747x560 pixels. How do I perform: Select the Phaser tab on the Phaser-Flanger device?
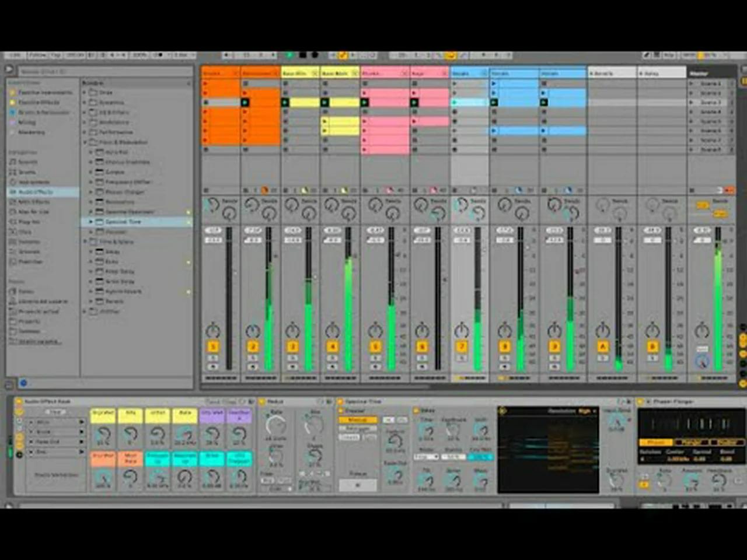click(655, 442)
